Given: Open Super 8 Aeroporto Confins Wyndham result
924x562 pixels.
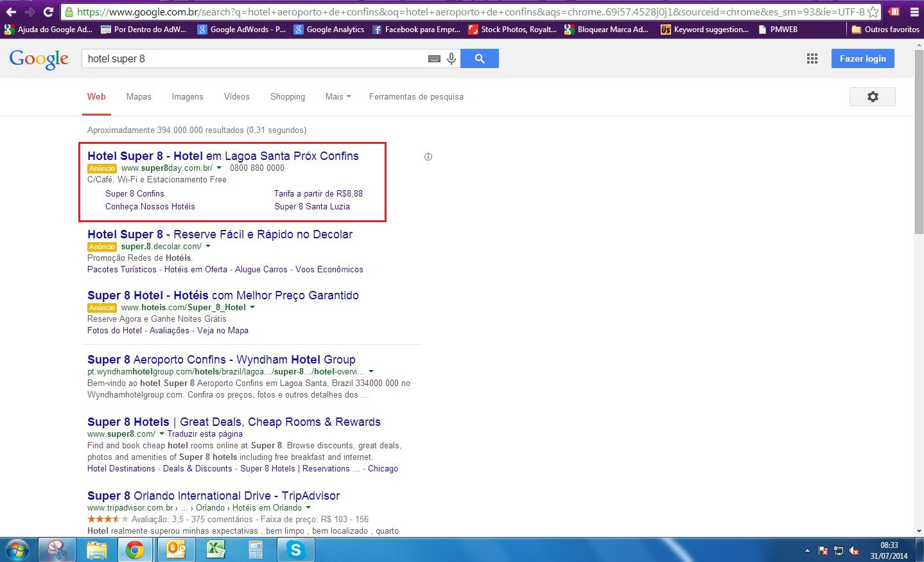Looking at the screenshot, I should pos(222,360).
